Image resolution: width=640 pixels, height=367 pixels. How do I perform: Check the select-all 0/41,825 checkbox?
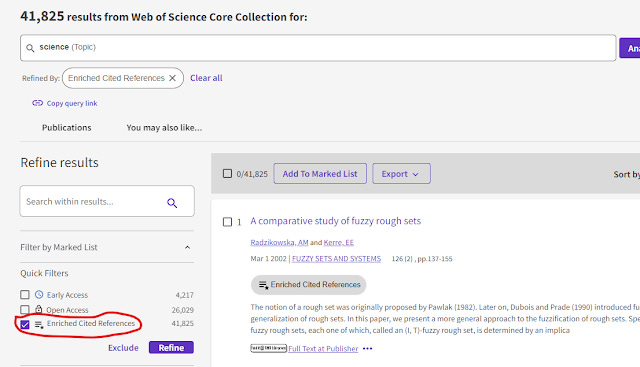227,173
